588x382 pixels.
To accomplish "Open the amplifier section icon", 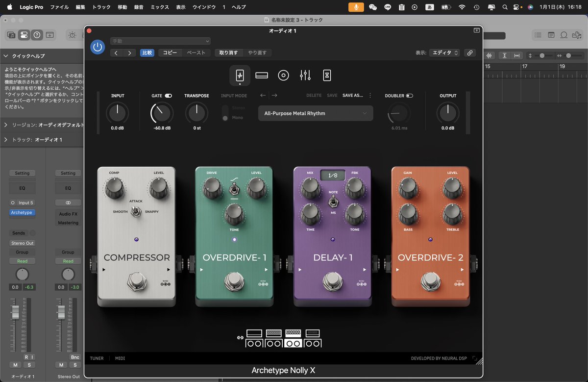I will coord(262,76).
